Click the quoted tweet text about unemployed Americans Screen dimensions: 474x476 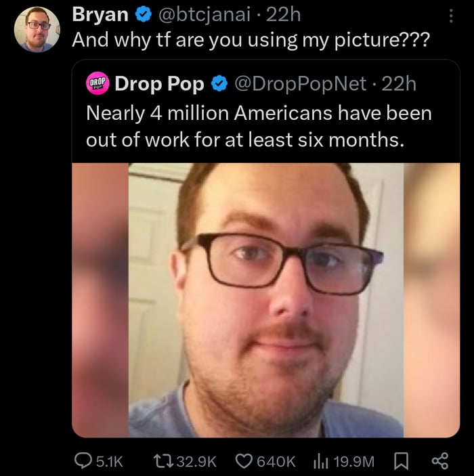pyautogui.click(x=257, y=126)
